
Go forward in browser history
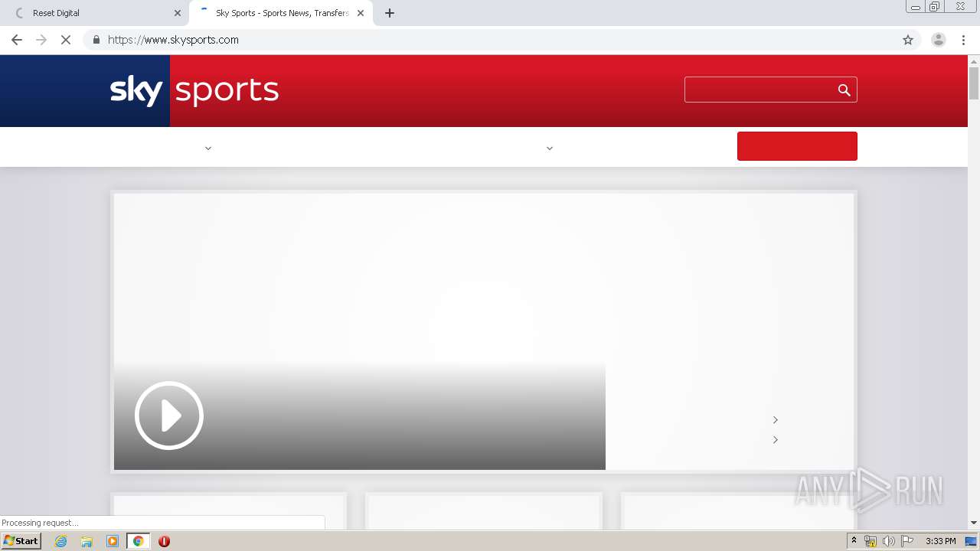(41, 40)
